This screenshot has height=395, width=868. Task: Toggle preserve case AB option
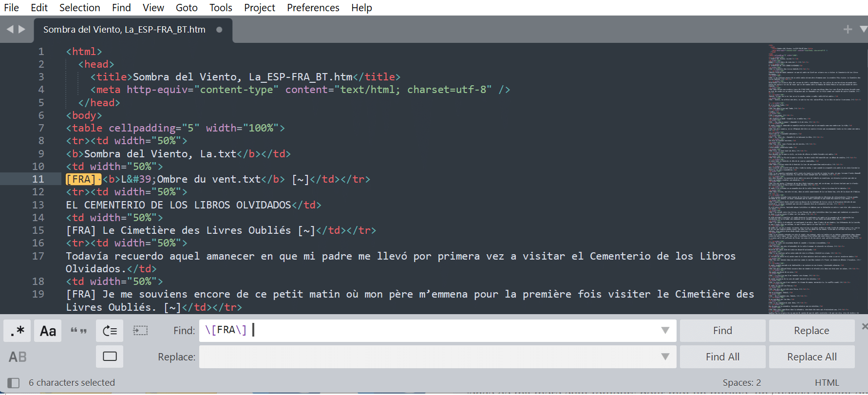tap(18, 357)
